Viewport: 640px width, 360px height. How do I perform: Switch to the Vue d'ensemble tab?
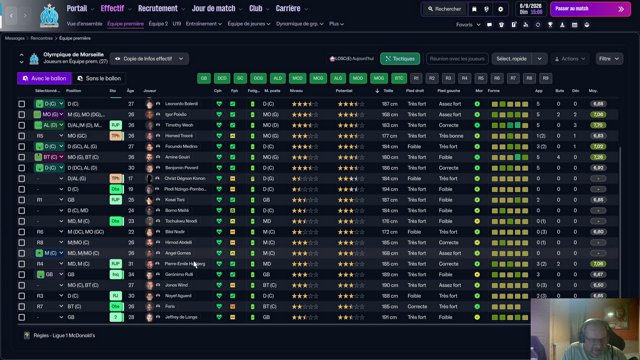pyautogui.click(x=84, y=24)
